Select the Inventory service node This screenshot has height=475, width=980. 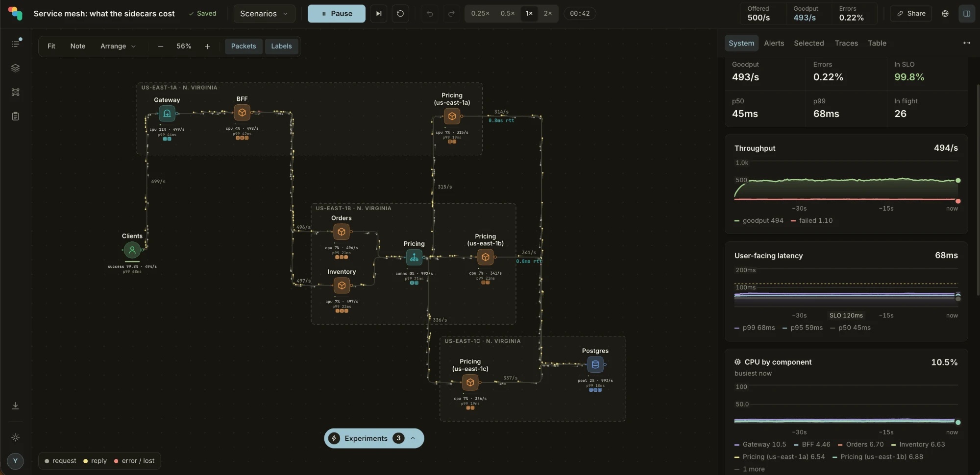[x=342, y=285]
